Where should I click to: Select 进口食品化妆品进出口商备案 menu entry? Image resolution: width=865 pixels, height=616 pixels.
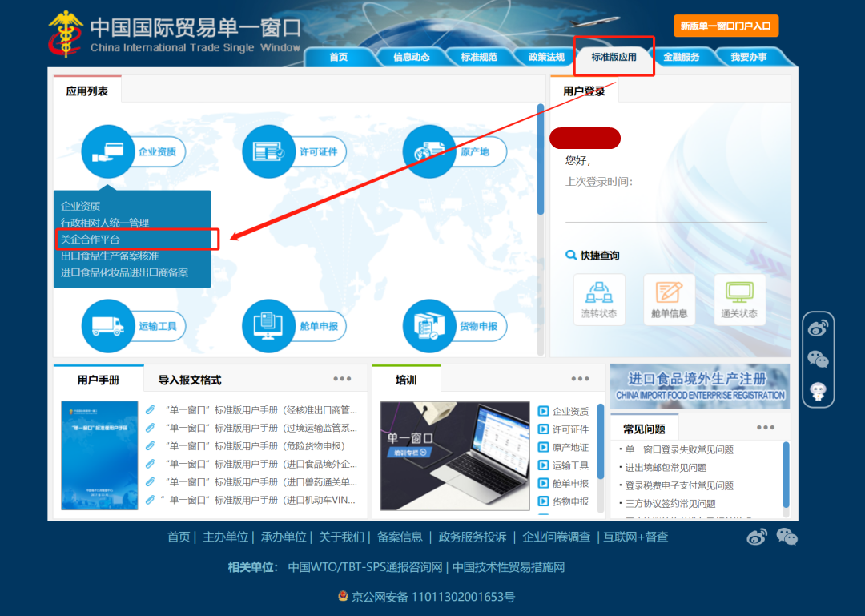(x=125, y=272)
